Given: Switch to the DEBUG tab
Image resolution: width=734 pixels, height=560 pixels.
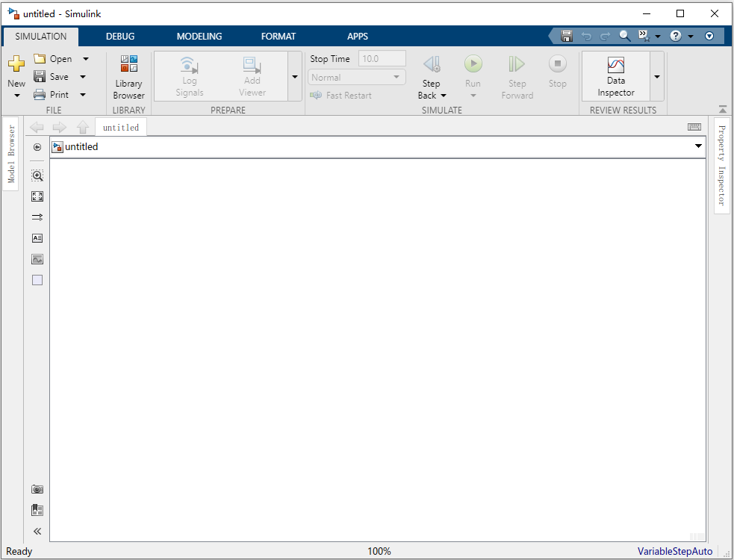Looking at the screenshot, I should [120, 37].
